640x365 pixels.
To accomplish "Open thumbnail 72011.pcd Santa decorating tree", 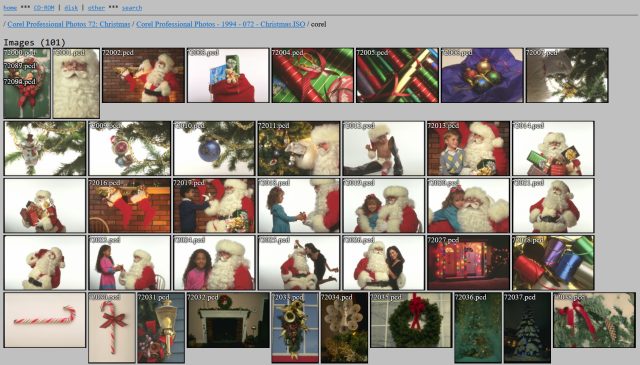I will 299,148.
